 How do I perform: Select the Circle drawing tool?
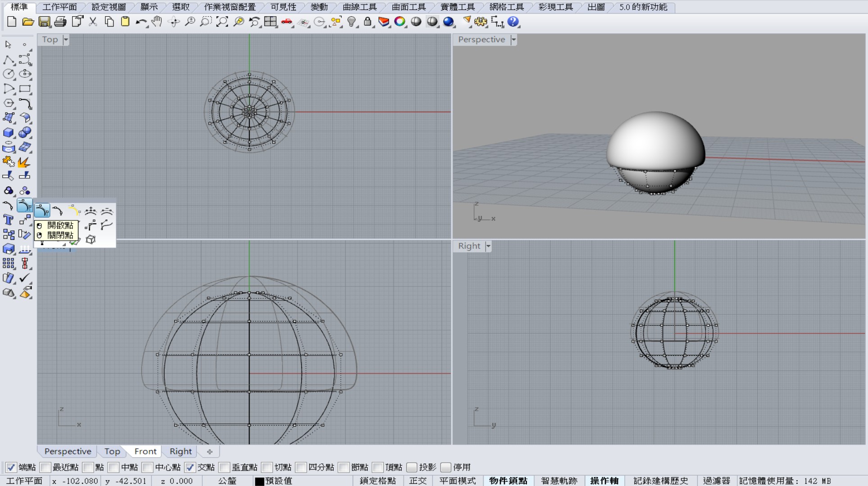[8, 74]
